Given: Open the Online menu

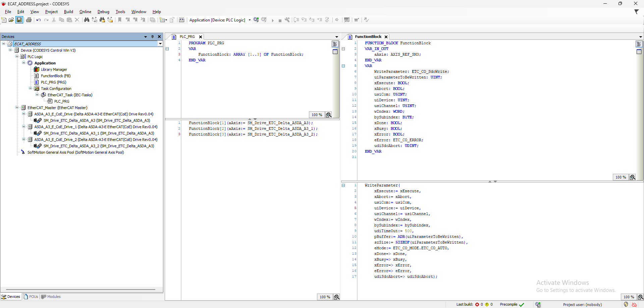Looking at the screenshot, I should (x=85, y=12).
